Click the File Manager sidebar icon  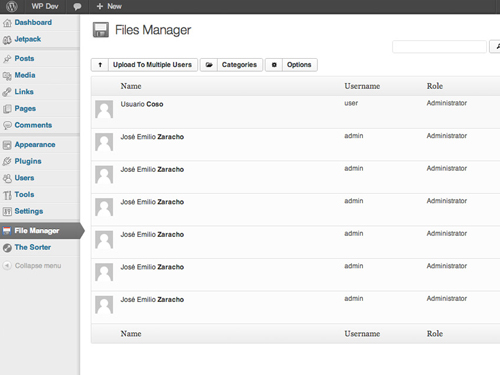(7, 231)
